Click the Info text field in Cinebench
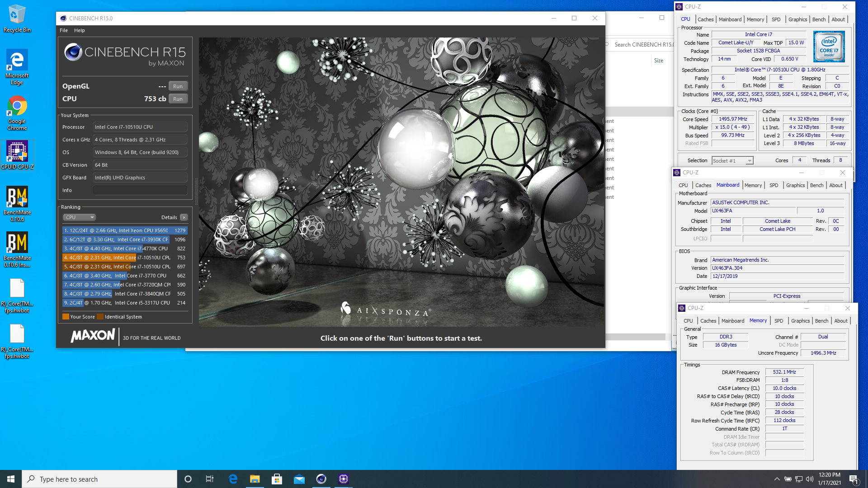The image size is (868, 488). [x=140, y=190]
